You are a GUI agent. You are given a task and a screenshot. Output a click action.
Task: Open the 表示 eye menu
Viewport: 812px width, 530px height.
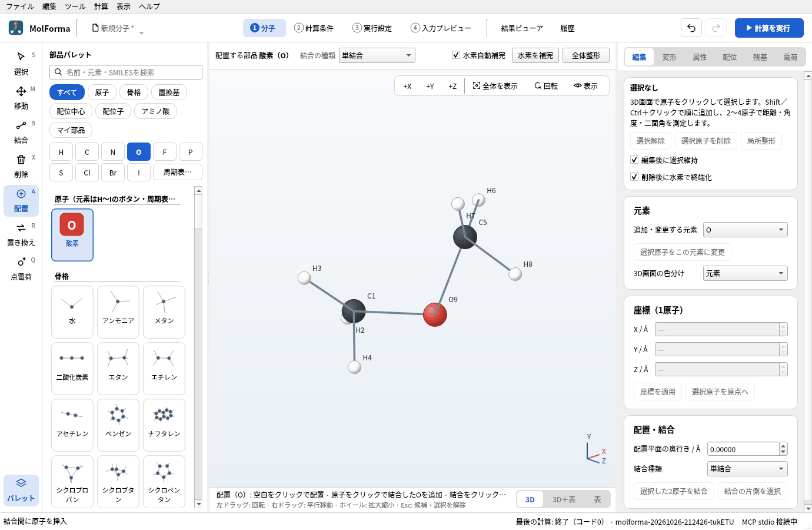586,86
